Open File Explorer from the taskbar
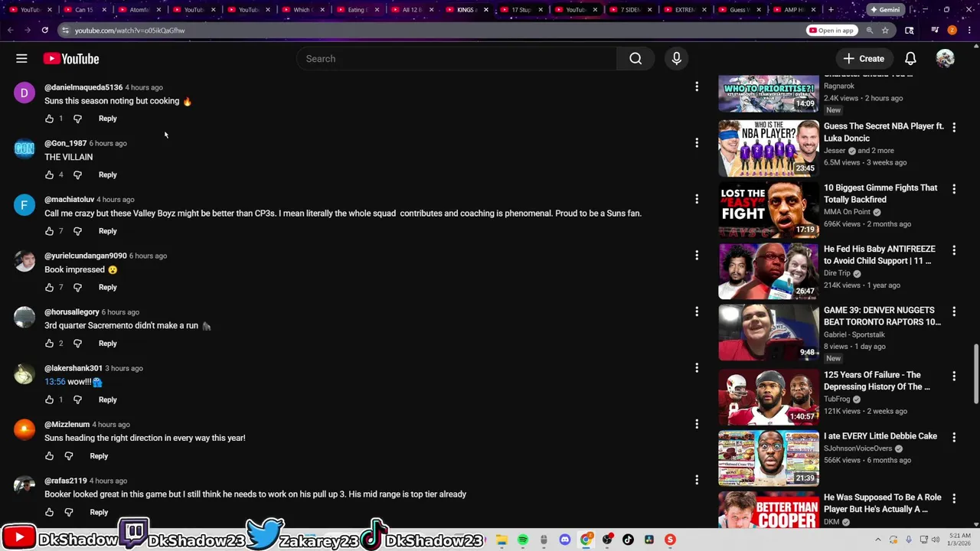 (501, 540)
